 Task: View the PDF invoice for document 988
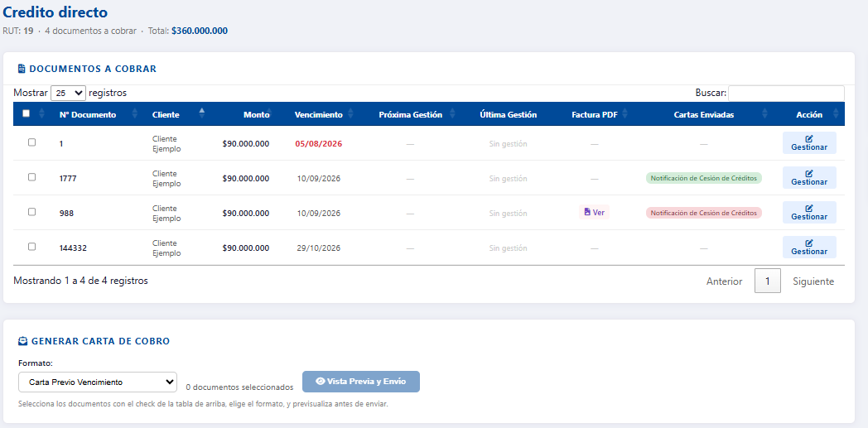594,212
